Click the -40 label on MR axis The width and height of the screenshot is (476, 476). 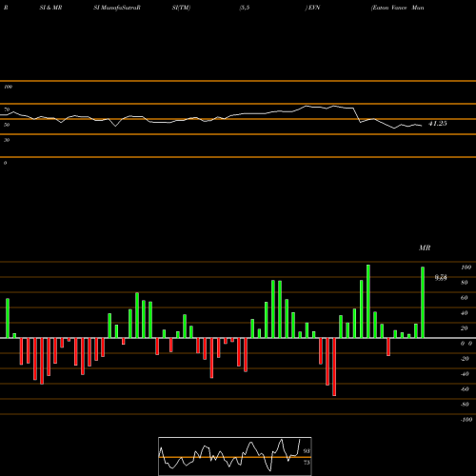pos(465,374)
